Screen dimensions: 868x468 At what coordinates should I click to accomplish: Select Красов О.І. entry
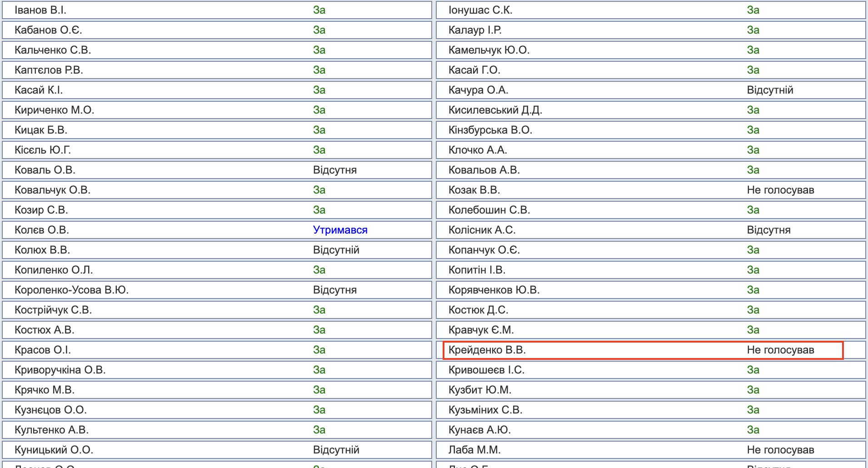coord(217,350)
